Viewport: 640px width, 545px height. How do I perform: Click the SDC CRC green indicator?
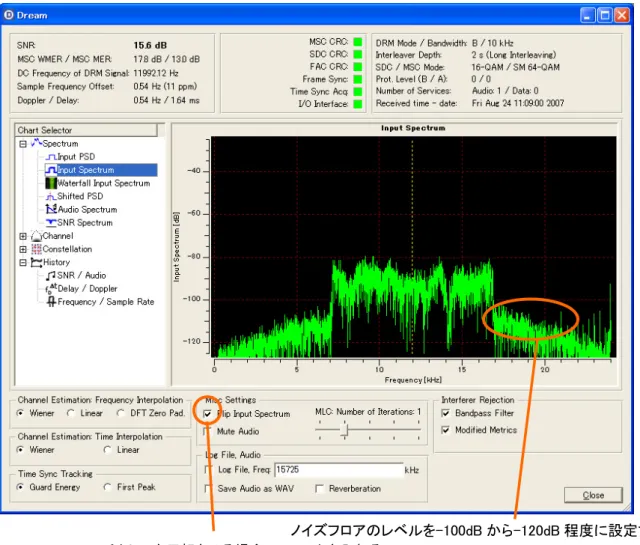358,54
